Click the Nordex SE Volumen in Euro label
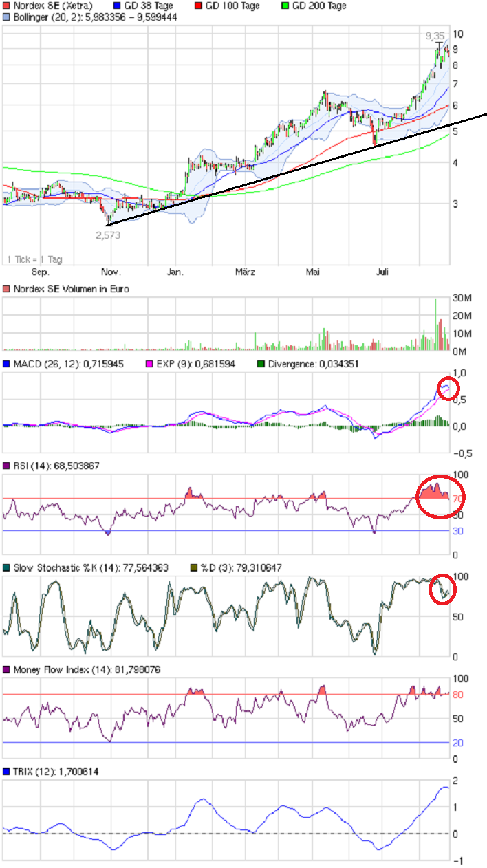Image resolution: width=487 pixels, height=868 pixels. coord(71,290)
